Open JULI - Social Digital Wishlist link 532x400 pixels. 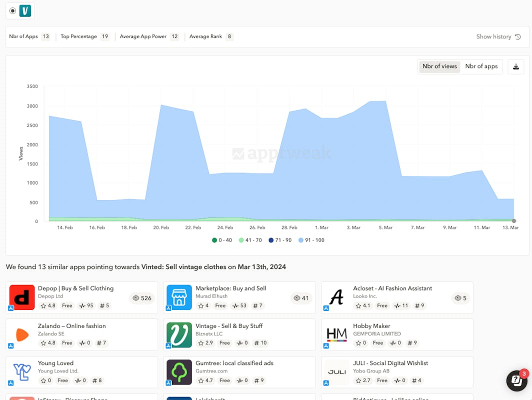pyautogui.click(x=390, y=363)
